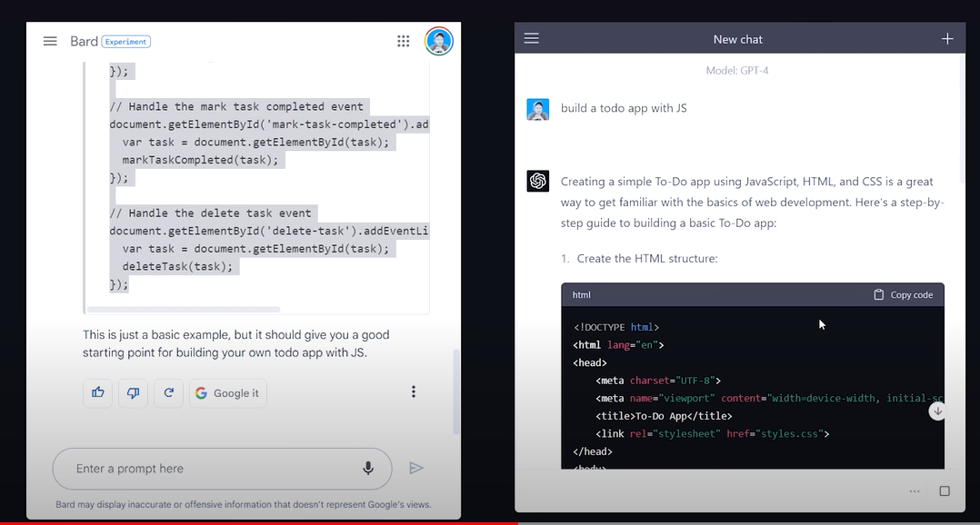Click Bard page vertical scrollbar
The image size is (980, 525).
456,391
